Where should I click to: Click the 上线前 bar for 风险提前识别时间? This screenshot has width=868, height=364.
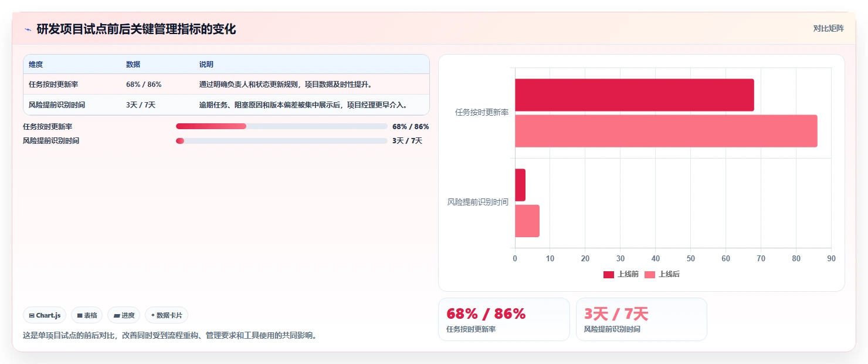click(520, 185)
